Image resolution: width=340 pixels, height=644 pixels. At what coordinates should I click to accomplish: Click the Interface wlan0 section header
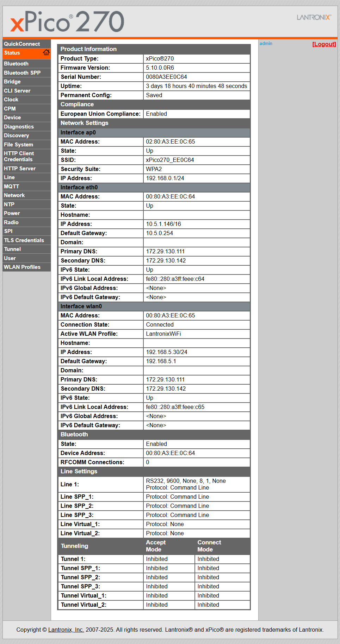click(154, 307)
